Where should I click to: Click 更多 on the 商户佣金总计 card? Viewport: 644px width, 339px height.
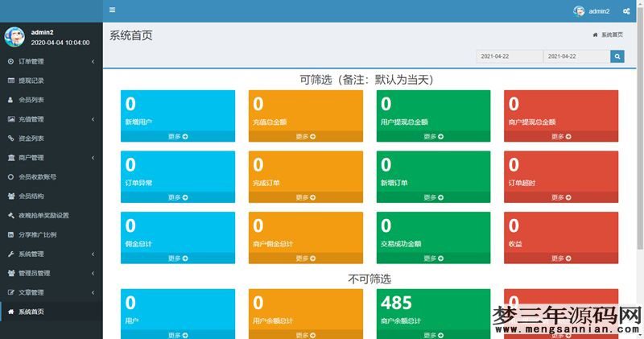(x=306, y=258)
